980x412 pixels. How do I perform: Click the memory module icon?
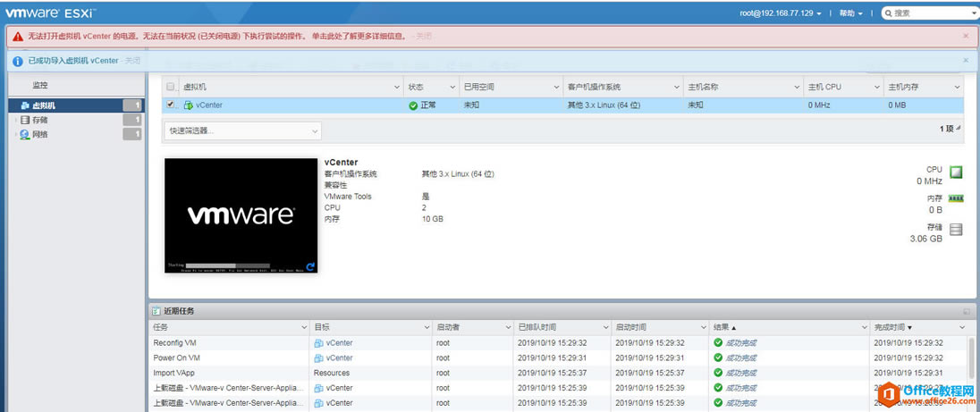(x=956, y=198)
